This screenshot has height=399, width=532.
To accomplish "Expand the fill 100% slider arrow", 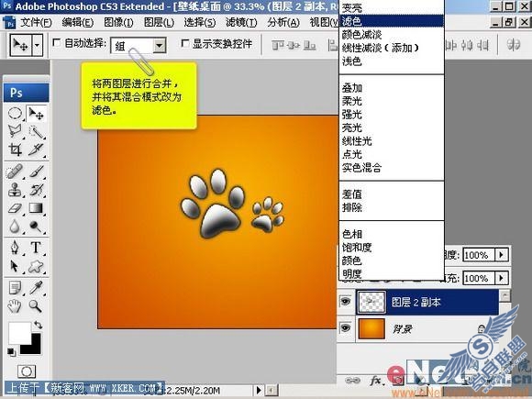I will pyautogui.click(x=502, y=278).
